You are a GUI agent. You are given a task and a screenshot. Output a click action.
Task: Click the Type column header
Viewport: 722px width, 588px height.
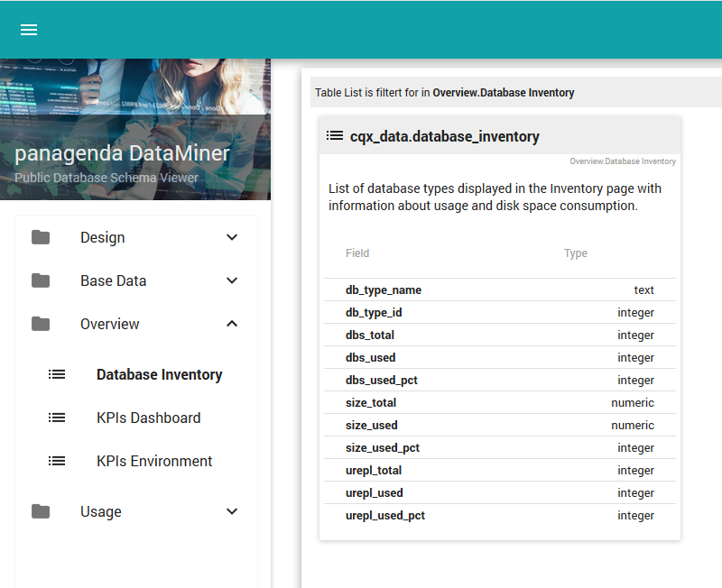pyautogui.click(x=576, y=253)
